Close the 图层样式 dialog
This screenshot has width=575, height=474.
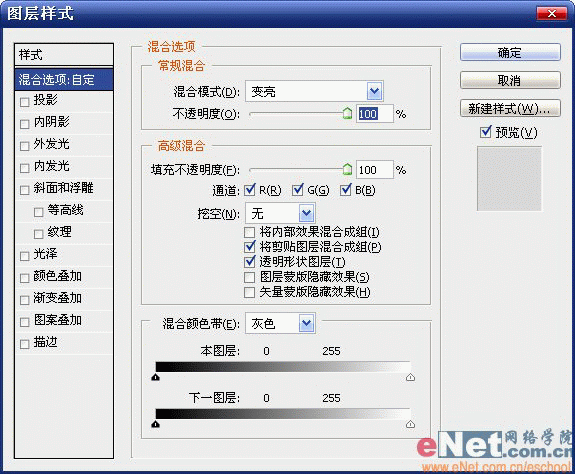tap(552, 14)
